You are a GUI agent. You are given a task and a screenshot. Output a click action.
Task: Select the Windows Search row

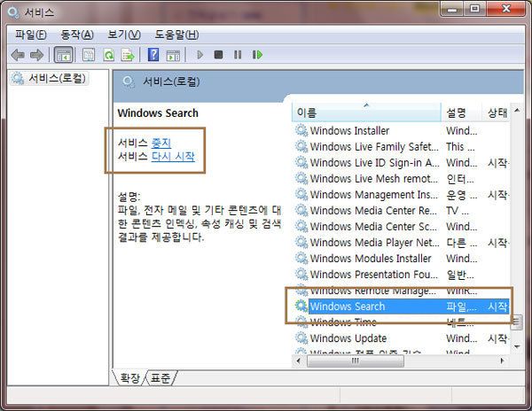402,306
